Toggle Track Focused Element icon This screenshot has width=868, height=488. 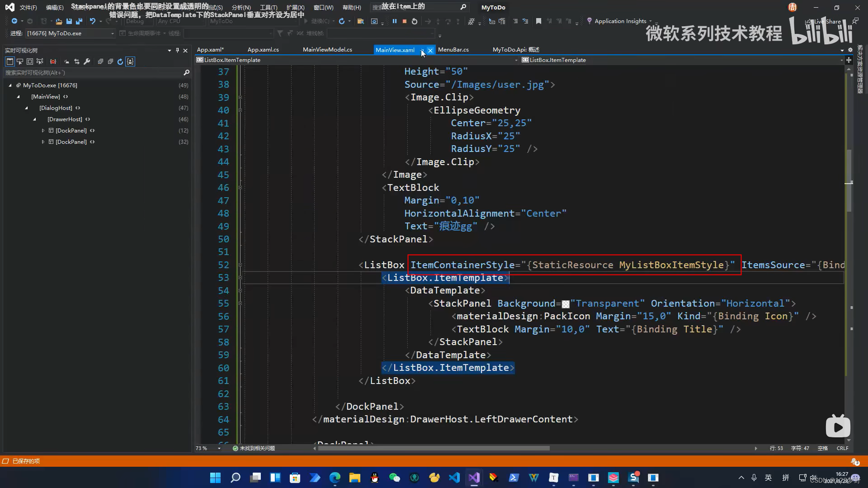tap(40, 62)
